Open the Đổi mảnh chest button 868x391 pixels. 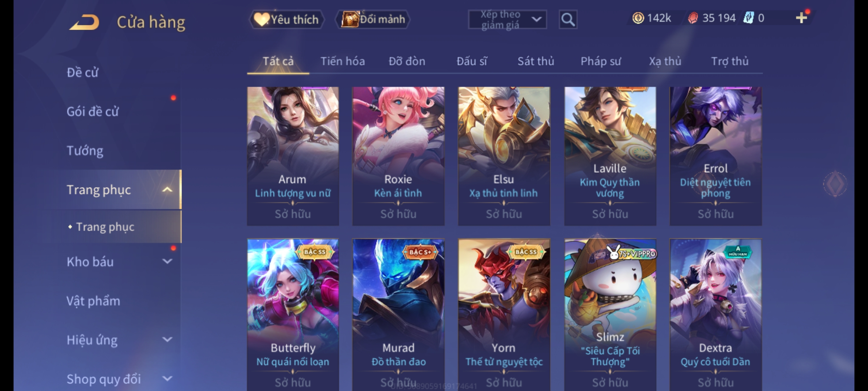click(373, 19)
